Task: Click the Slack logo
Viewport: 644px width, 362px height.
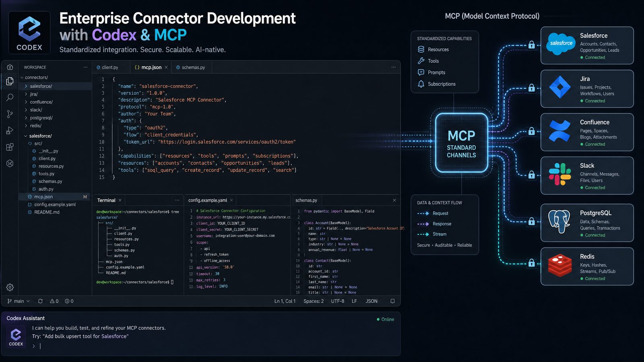Action: click(x=560, y=174)
